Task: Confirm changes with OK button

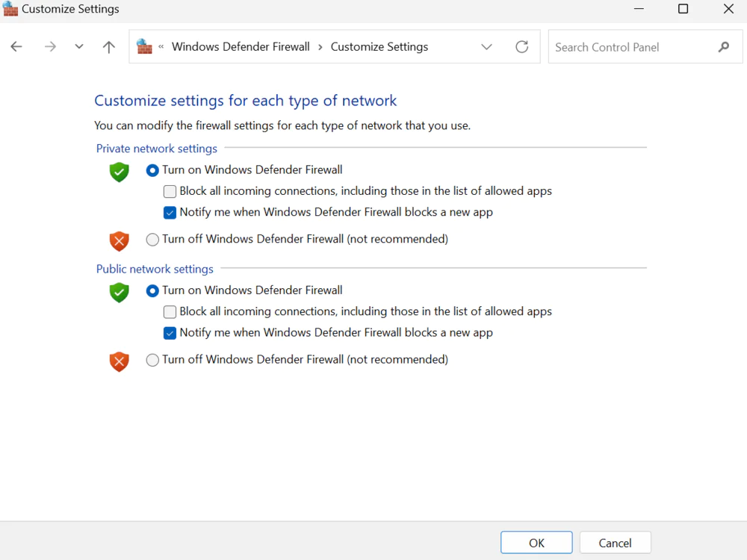Action: [536, 542]
